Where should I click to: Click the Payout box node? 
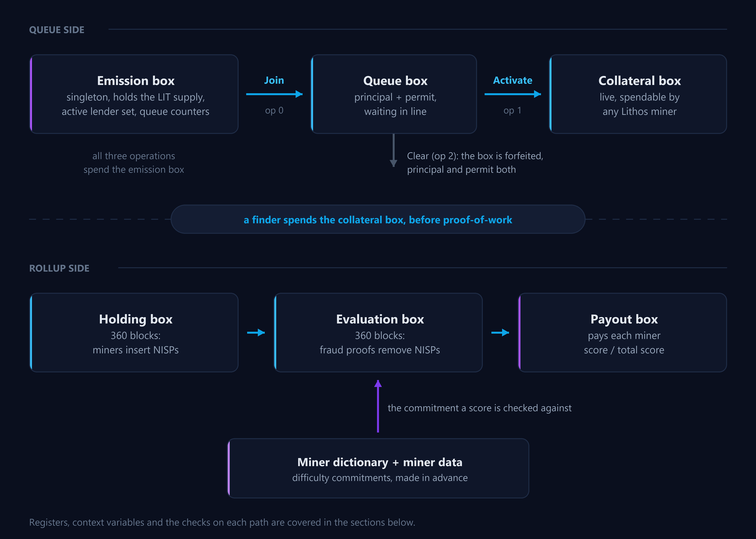point(622,333)
